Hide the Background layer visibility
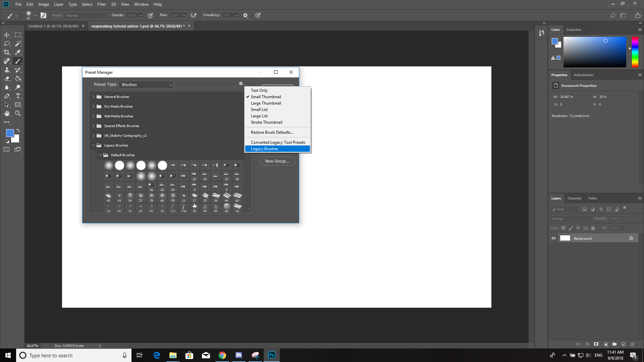 (554, 238)
